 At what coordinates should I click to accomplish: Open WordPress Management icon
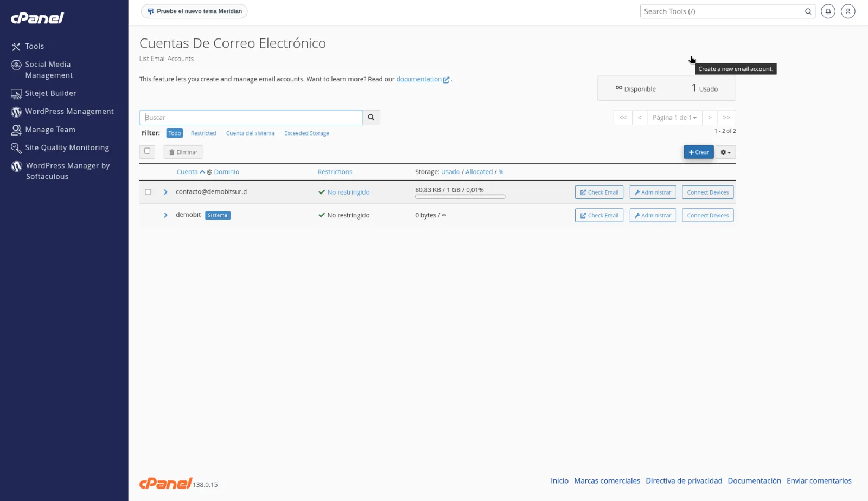click(x=16, y=112)
